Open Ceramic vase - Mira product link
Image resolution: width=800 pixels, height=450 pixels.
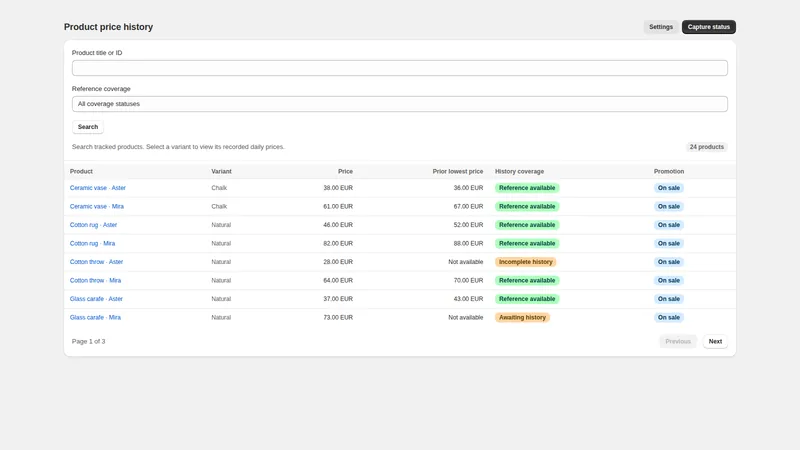(96, 207)
